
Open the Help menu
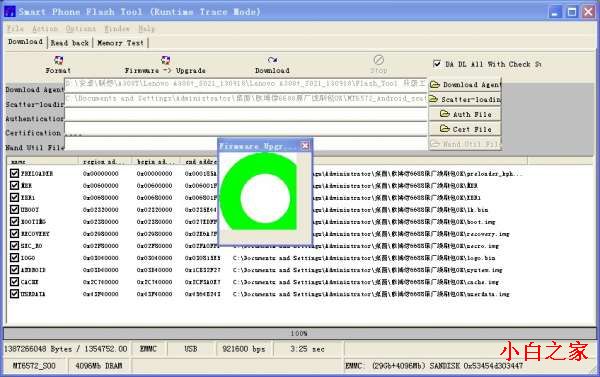[146, 29]
